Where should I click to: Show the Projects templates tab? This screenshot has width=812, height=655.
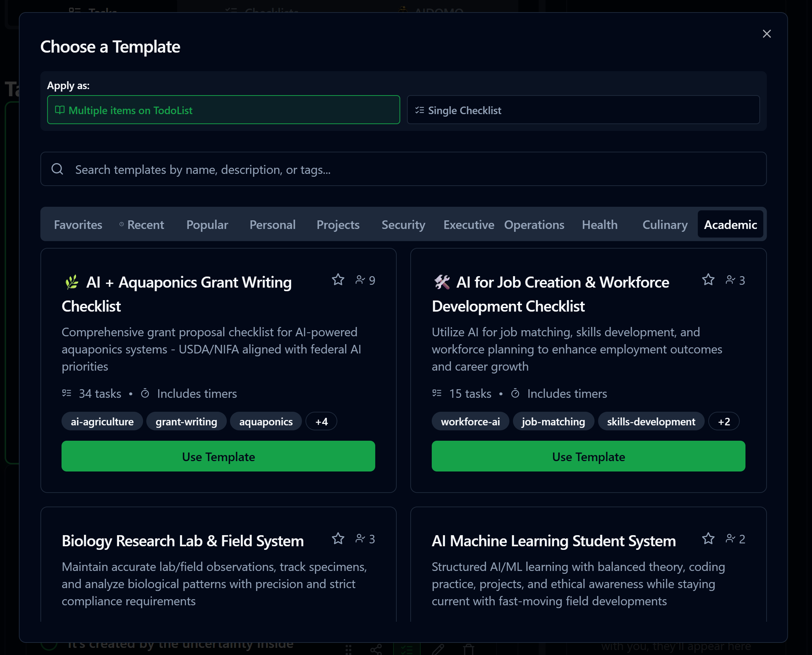pyautogui.click(x=338, y=225)
